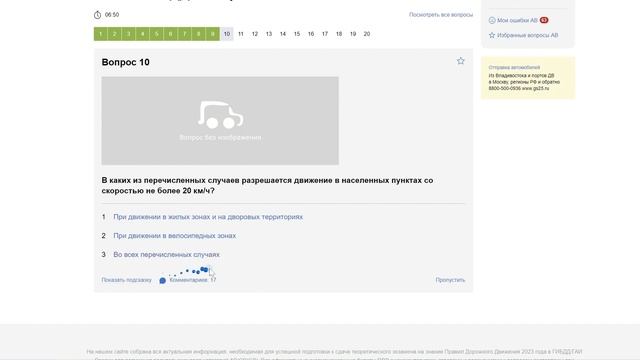The height and width of the screenshot is (360, 640).
Task: Click the red errors count badge
Action: tap(544, 20)
